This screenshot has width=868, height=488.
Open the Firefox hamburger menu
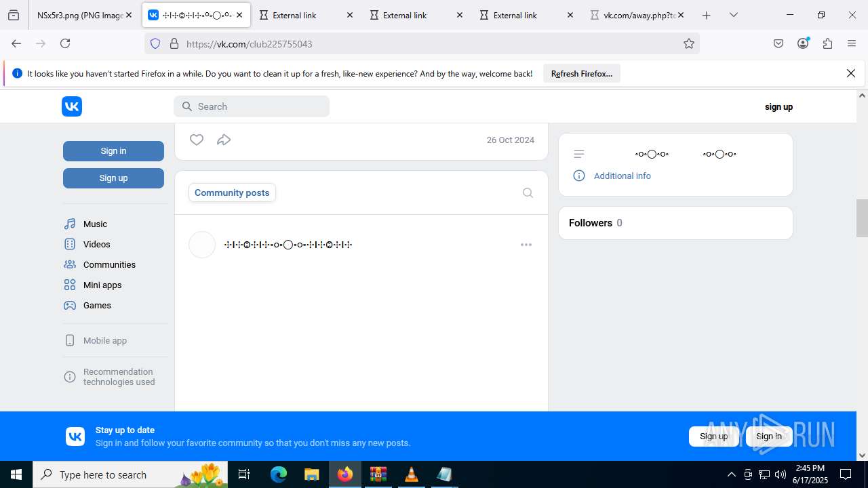pos(852,43)
